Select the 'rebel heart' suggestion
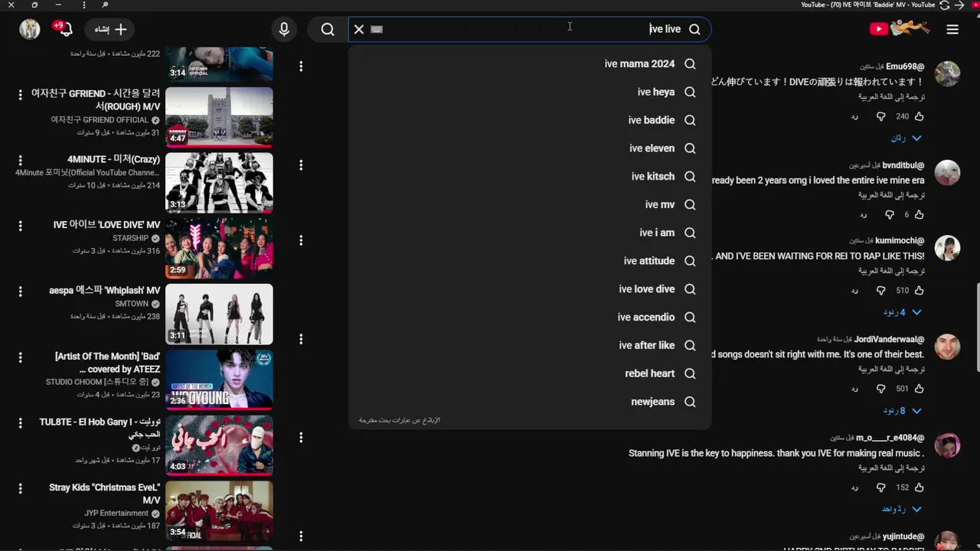This screenshot has height=551, width=980. pyautogui.click(x=530, y=373)
